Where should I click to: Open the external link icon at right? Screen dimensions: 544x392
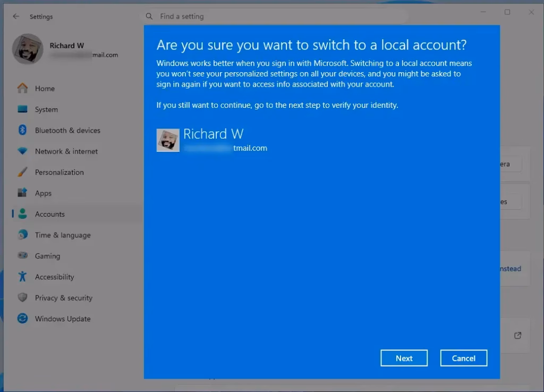(x=517, y=336)
